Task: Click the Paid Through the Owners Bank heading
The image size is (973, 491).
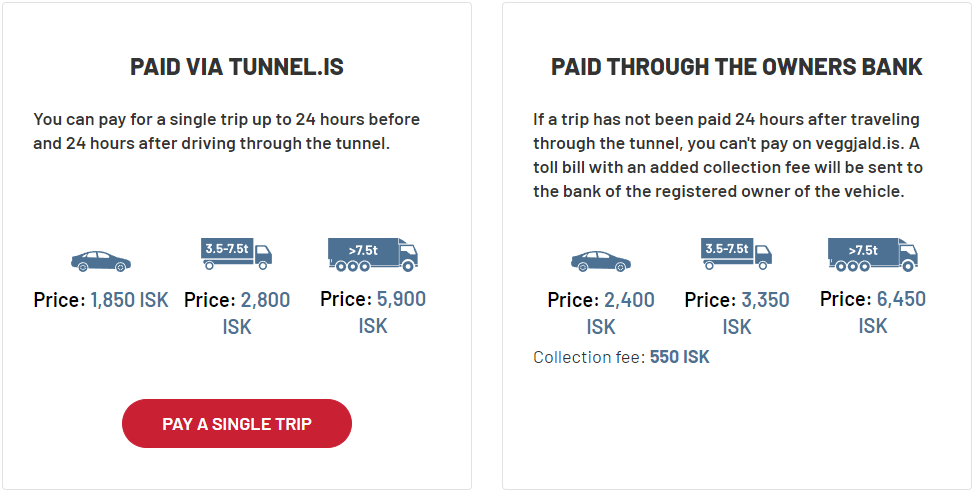Action: tap(737, 68)
